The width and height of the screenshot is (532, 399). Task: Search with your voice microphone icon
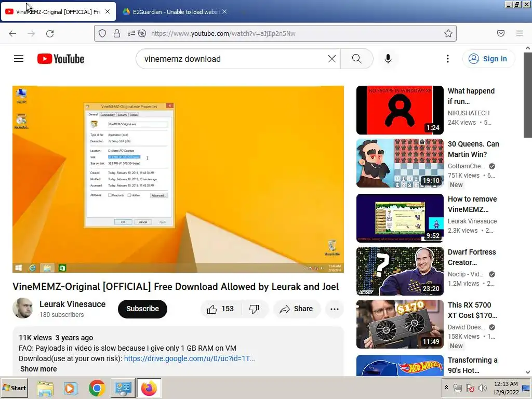(x=388, y=59)
